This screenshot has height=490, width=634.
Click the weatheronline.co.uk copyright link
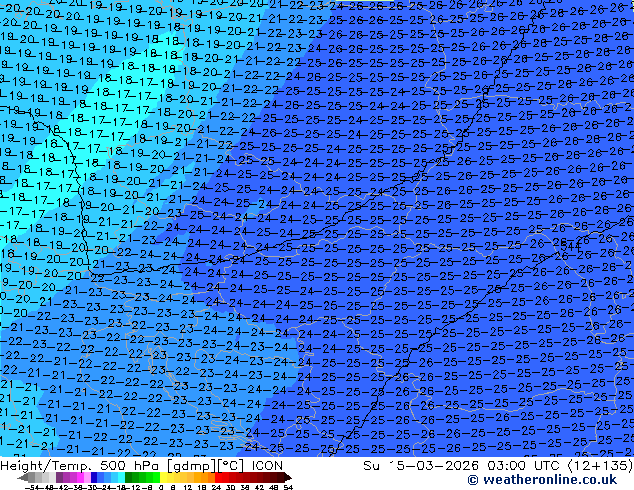pyautogui.click(x=542, y=480)
